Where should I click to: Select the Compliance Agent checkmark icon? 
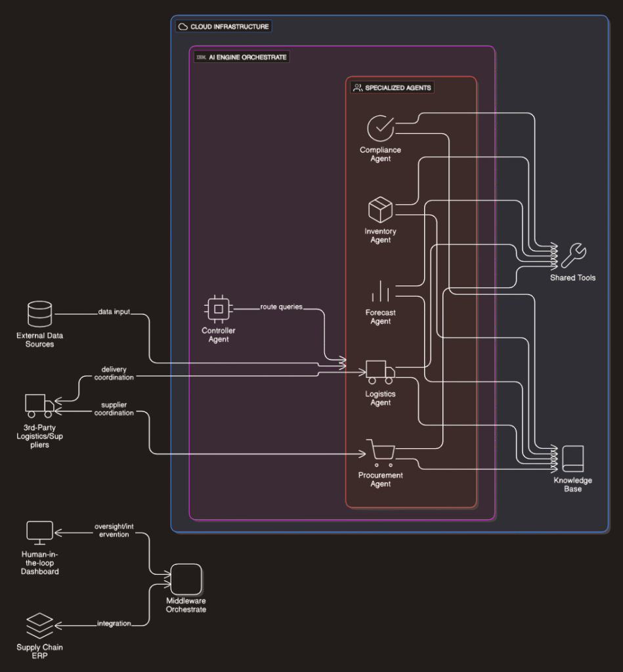tap(380, 128)
